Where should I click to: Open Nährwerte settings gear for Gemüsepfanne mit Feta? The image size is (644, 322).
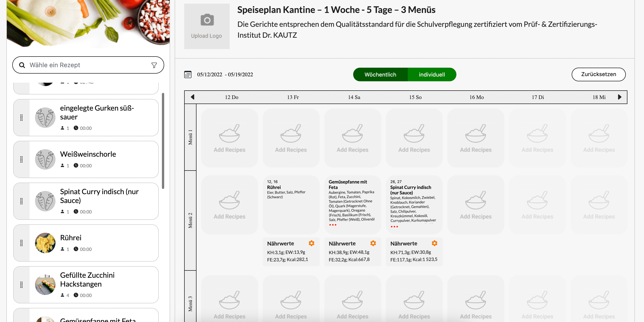point(373,243)
